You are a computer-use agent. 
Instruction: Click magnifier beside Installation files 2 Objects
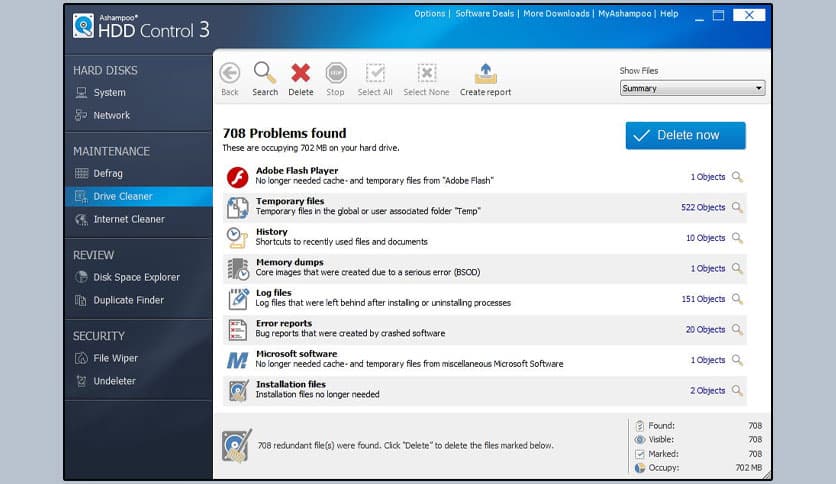click(737, 391)
